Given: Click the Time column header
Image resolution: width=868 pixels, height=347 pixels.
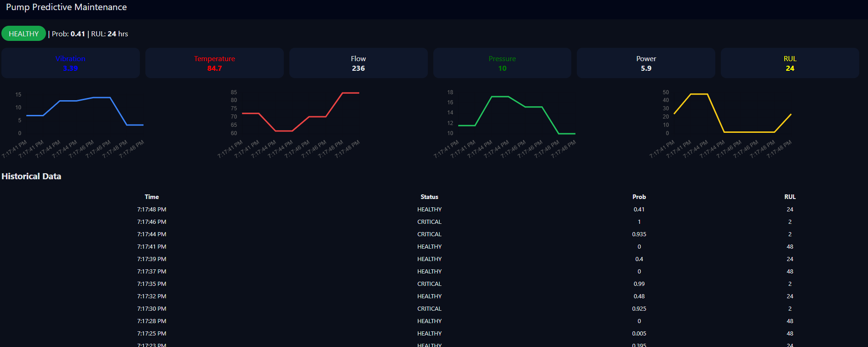Looking at the screenshot, I should tap(152, 197).
